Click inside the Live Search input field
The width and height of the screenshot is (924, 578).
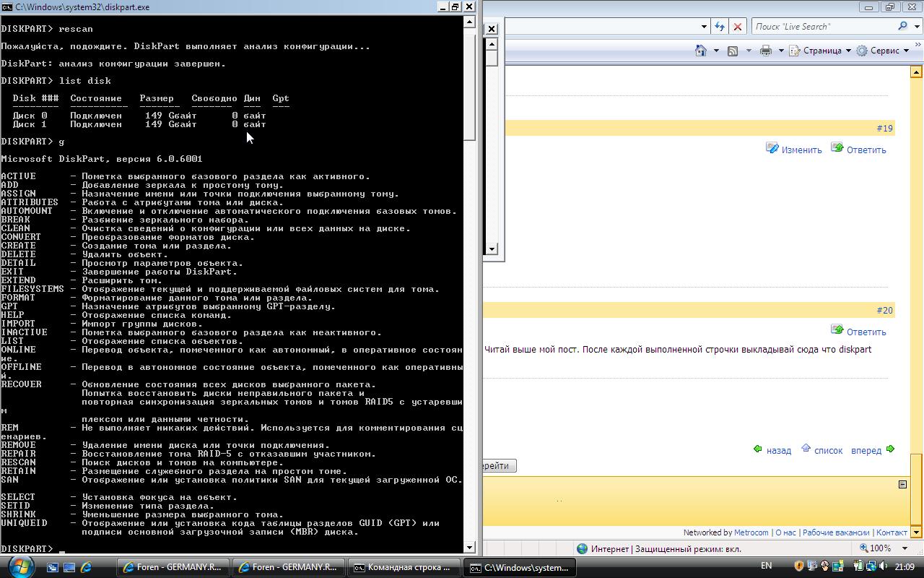coord(823,27)
